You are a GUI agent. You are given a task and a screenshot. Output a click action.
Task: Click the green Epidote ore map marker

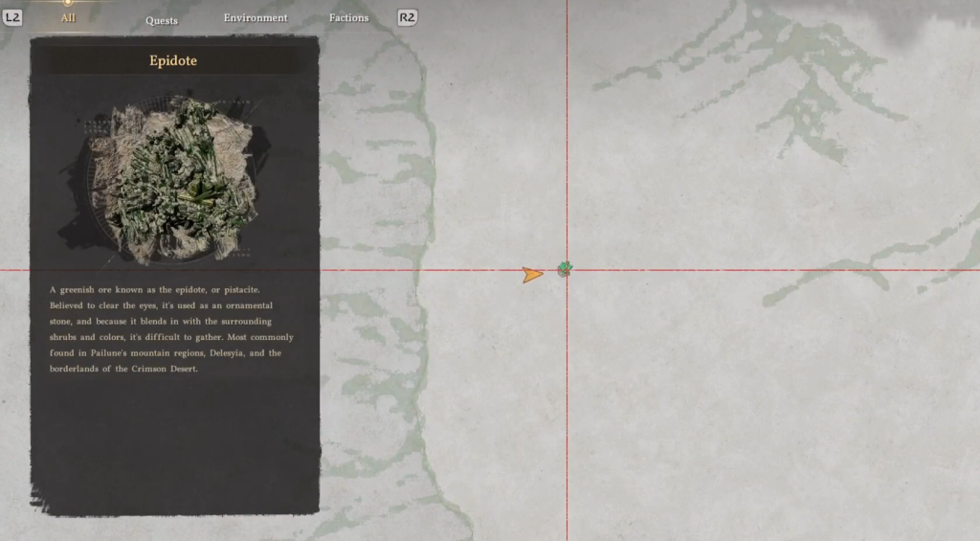point(565,269)
